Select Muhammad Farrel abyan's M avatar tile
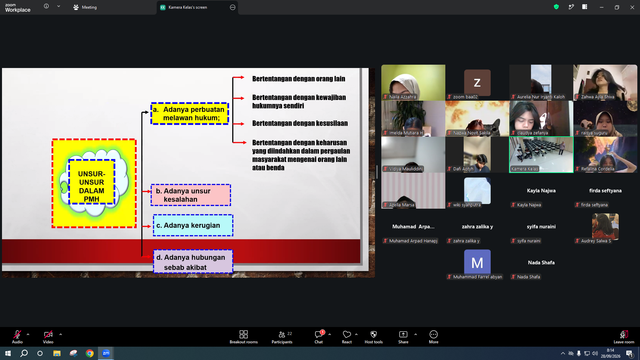Screen dimensions: 640x360 477,262
